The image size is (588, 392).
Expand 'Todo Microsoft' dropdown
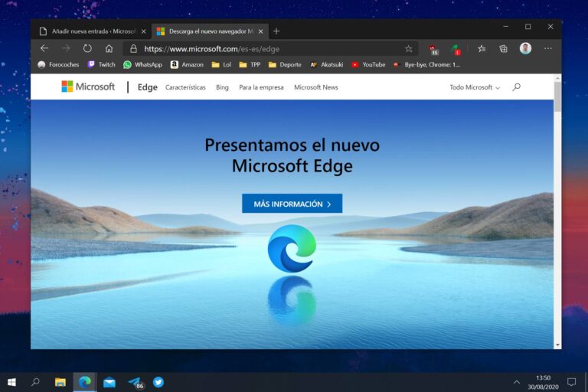click(x=475, y=87)
